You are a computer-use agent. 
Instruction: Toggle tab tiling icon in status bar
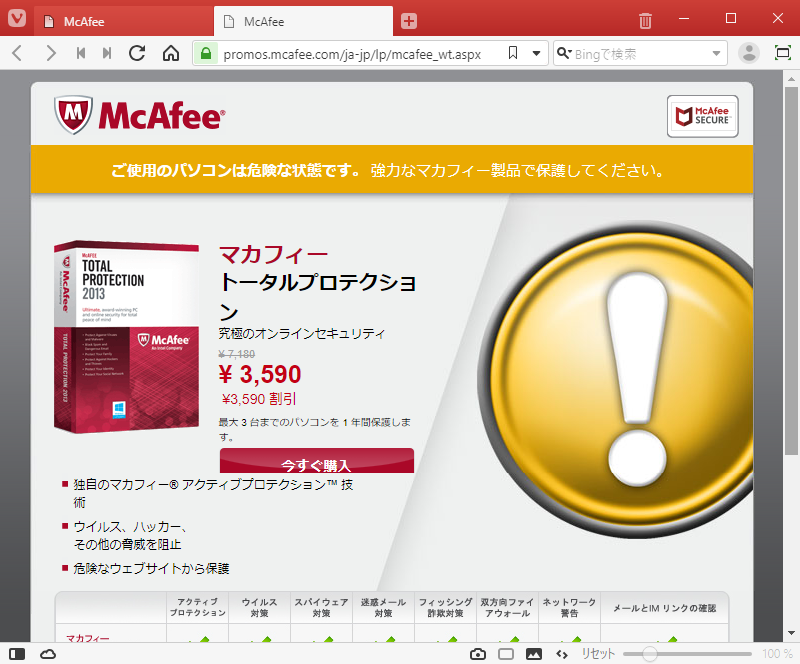[506, 654]
